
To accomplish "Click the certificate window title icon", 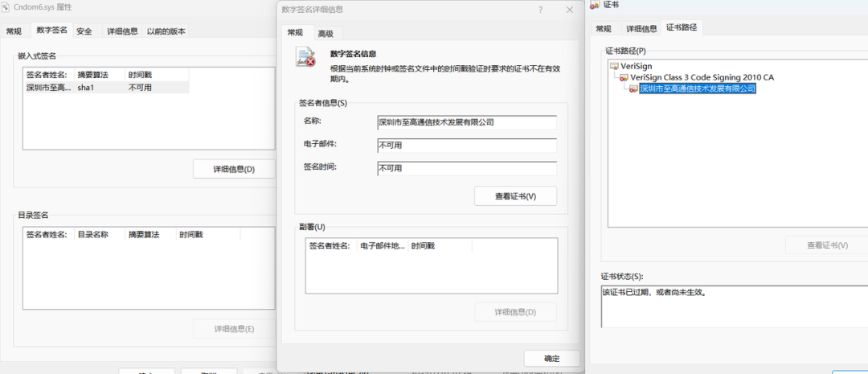I will 595,5.
